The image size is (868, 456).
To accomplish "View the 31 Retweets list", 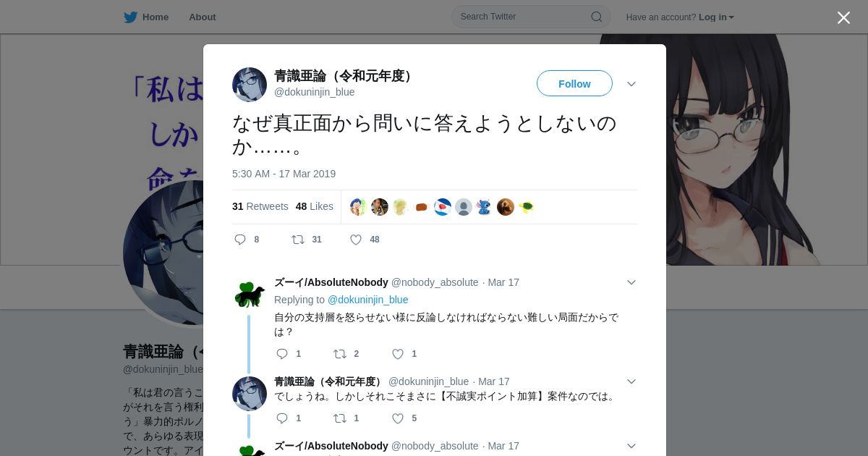I will click(x=260, y=206).
